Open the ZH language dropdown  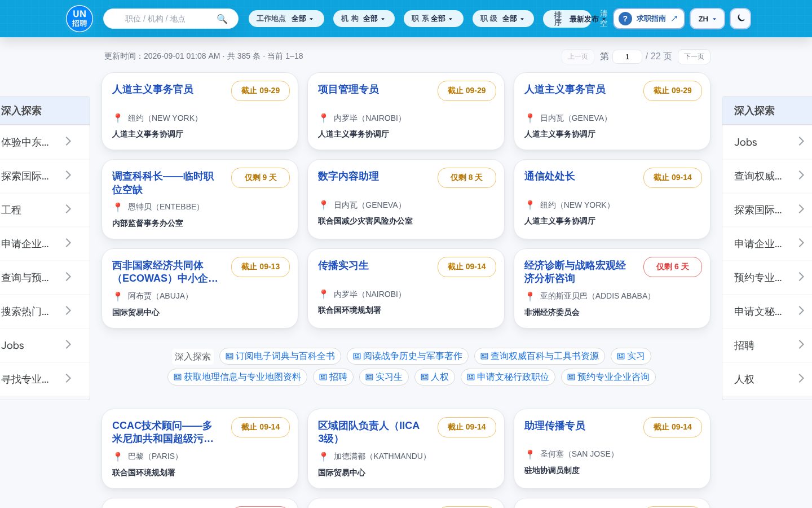click(x=707, y=19)
